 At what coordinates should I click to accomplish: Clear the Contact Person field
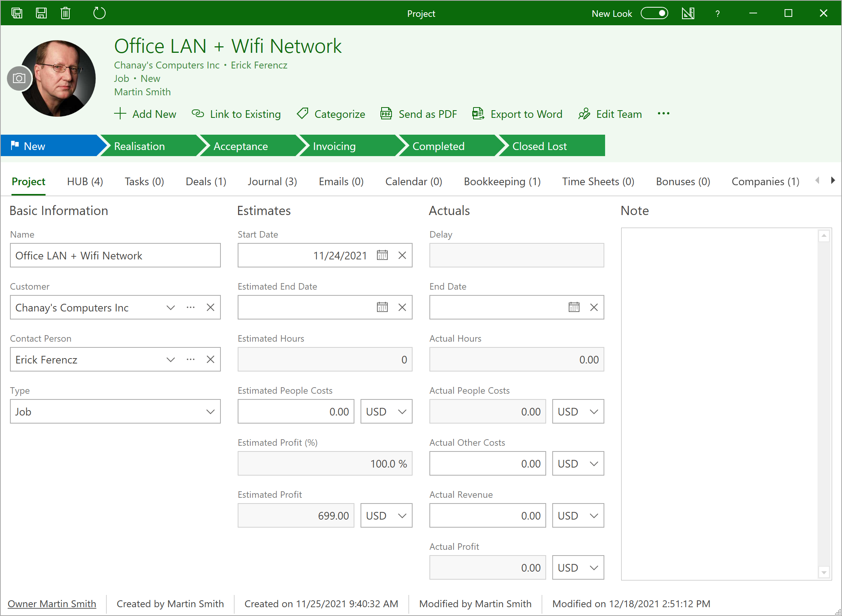click(x=210, y=359)
